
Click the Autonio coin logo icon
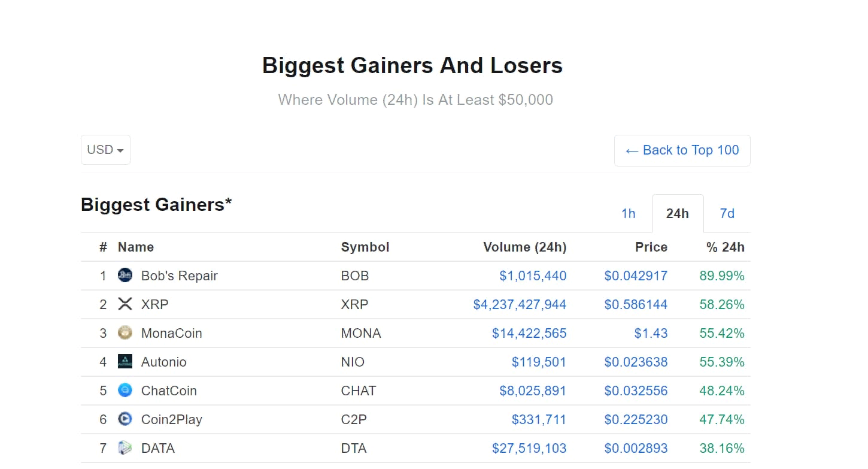coord(125,362)
